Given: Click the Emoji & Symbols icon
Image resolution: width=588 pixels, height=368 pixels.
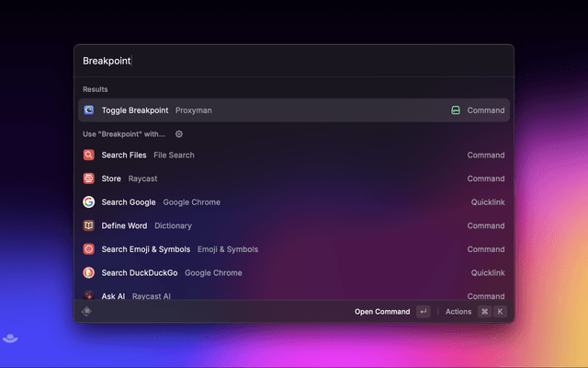Looking at the screenshot, I should pyautogui.click(x=89, y=249).
